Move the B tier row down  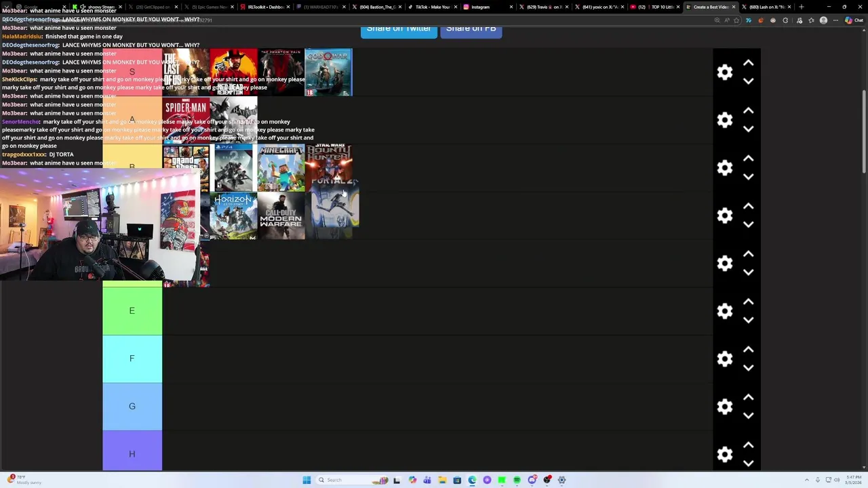click(x=748, y=176)
